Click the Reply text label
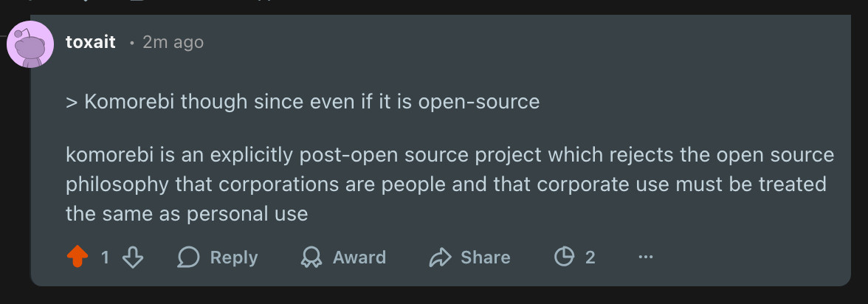This screenshot has width=868, height=304. (234, 258)
